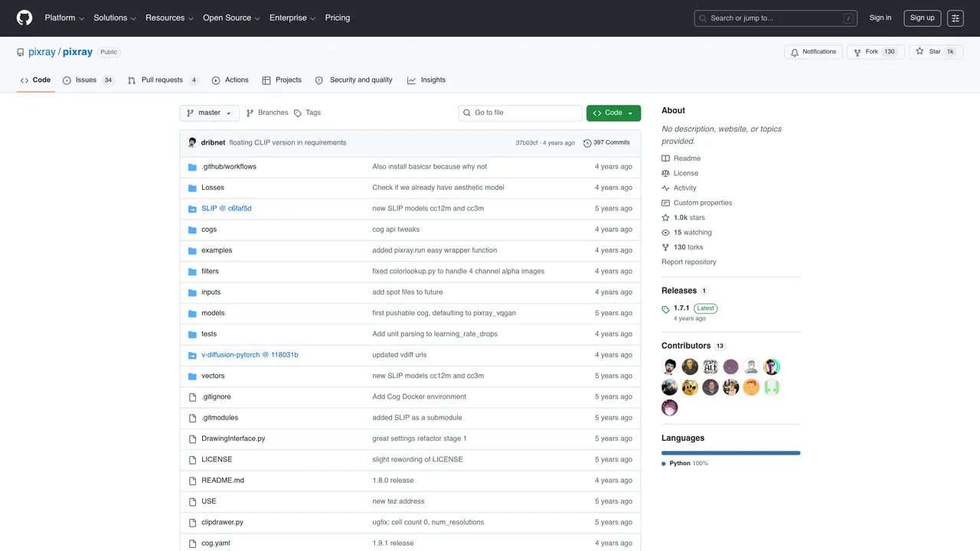Expand the Open Source menu

coord(231,18)
